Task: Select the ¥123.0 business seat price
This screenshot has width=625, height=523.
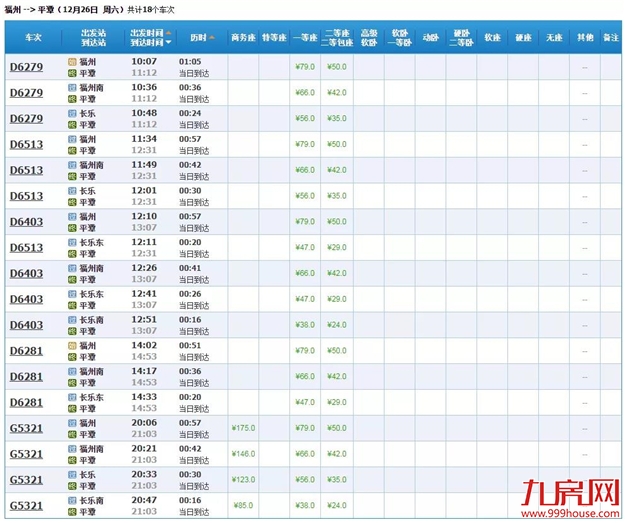Action: point(243,480)
